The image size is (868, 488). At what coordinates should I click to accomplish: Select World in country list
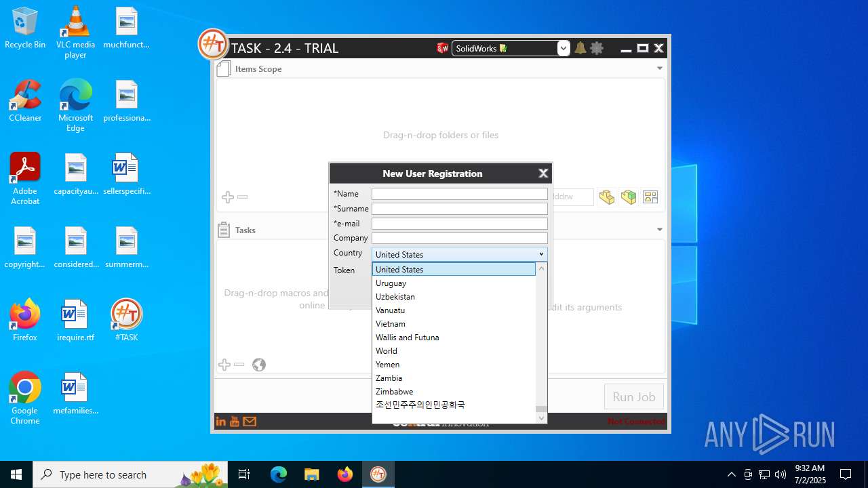(x=454, y=351)
